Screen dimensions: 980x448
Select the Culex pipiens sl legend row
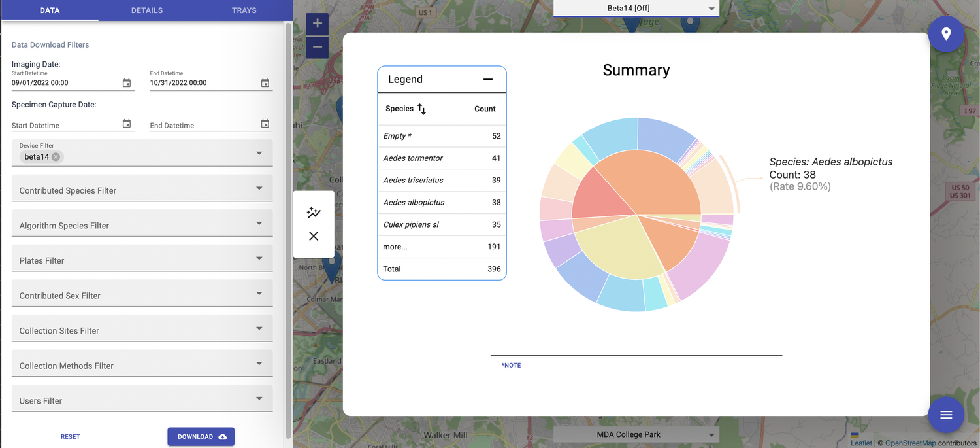pos(442,225)
